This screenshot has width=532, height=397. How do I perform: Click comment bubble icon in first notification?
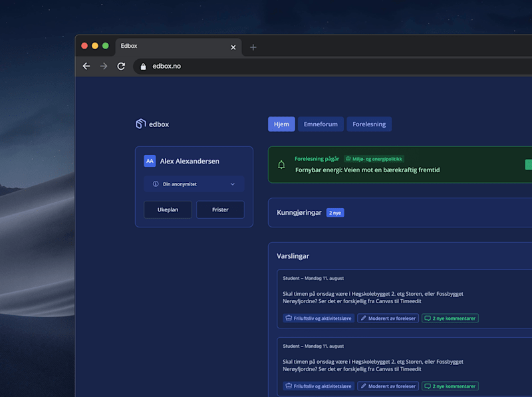click(428, 319)
